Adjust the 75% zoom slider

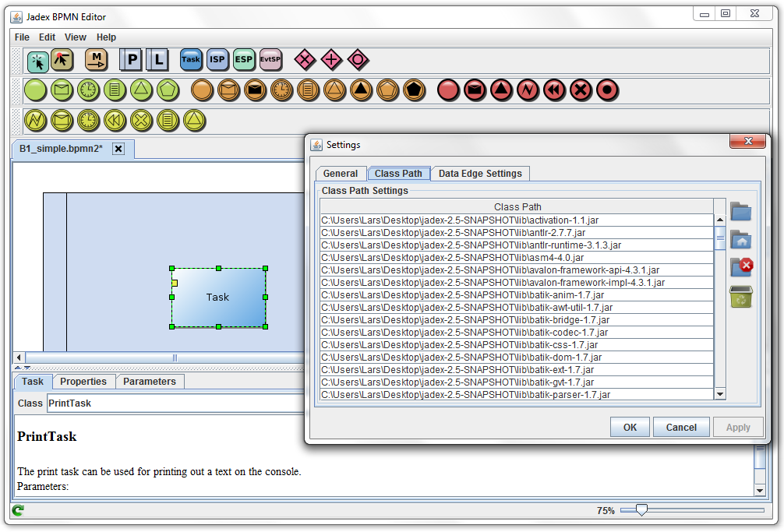[641, 510]
